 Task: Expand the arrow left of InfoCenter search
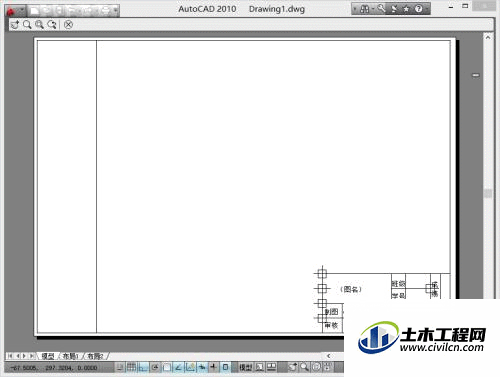pyautogui.click(x=355, y=9)
